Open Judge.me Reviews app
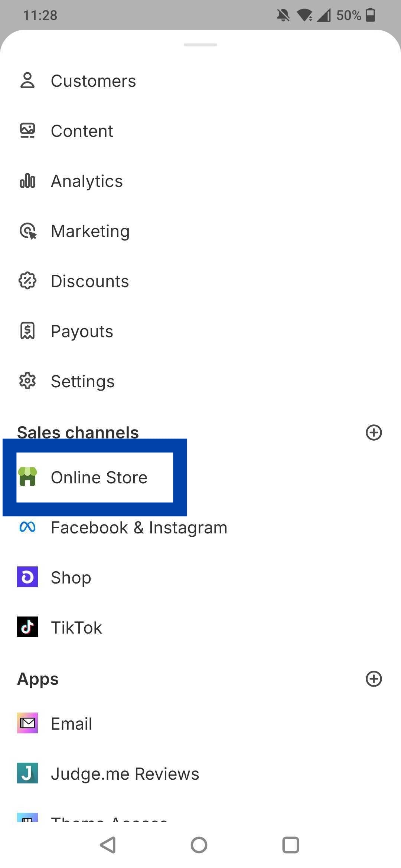This screenshot has height=868, width=401. (x=125, y=774)
